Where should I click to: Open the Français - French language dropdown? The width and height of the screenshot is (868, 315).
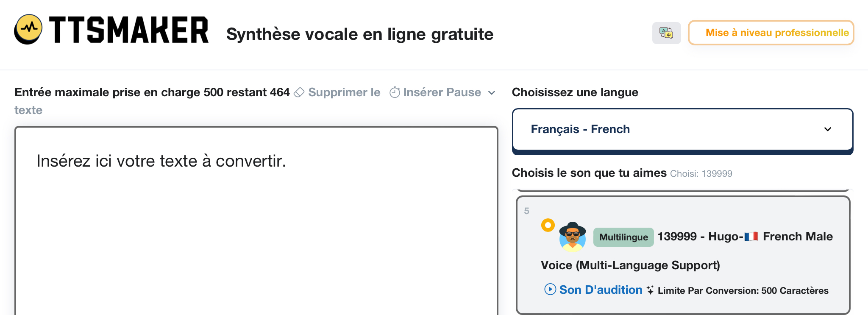(682, 129)
